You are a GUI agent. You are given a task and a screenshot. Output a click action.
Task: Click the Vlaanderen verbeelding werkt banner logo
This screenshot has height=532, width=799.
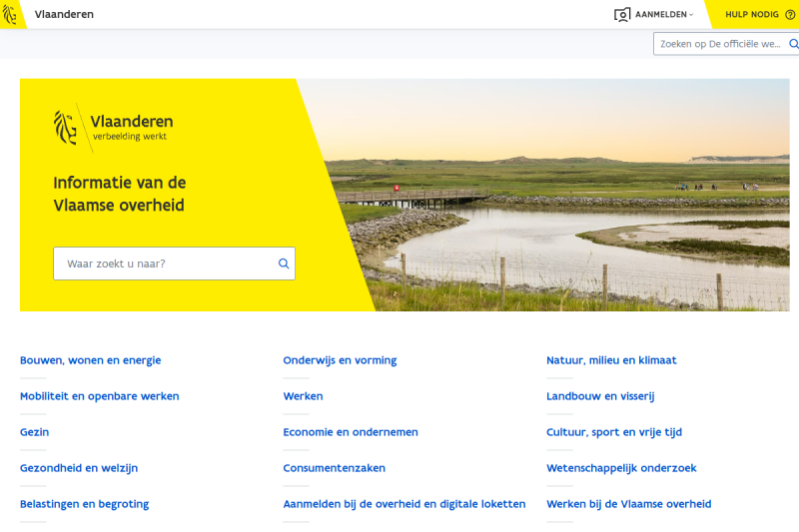point(114,128)
